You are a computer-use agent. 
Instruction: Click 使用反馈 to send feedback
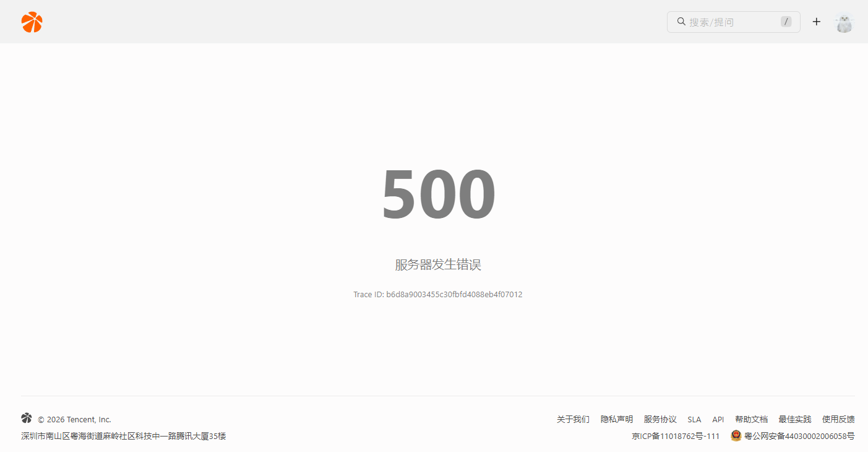[x=838, y=419]
